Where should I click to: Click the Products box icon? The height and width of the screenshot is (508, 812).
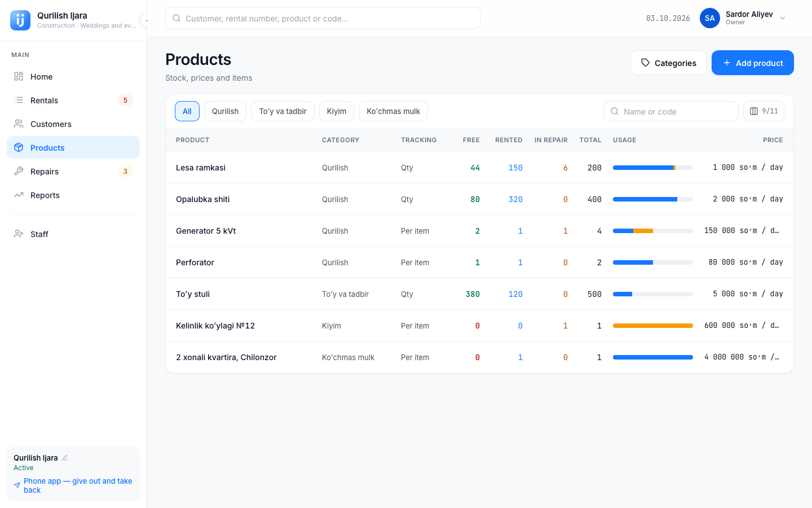[x=19, y=148]
